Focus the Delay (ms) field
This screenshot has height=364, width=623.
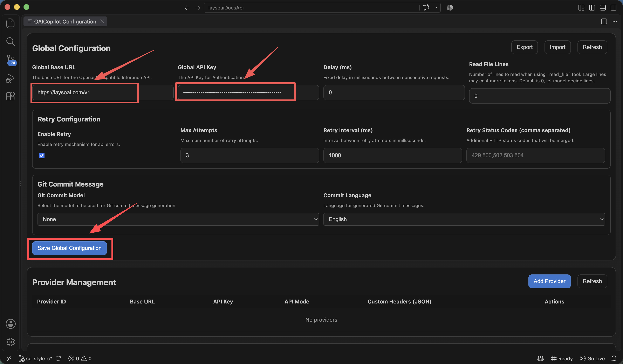[x=394, y=92]
